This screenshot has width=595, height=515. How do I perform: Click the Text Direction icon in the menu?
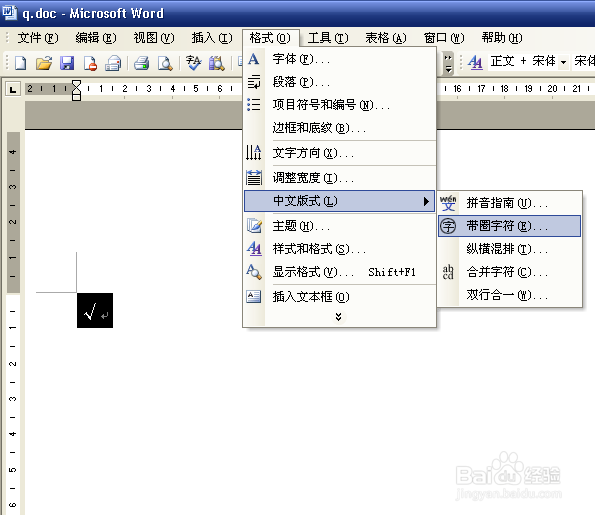[x=253, y=153]
